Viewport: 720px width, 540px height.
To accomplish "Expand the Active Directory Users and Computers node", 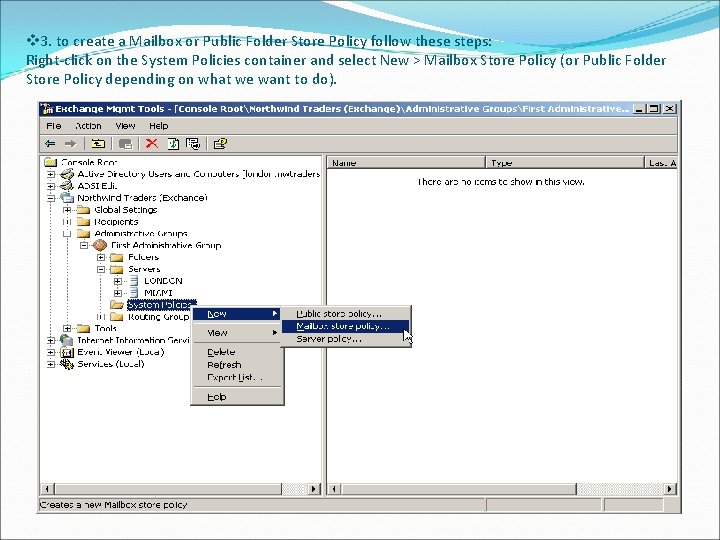I will point(51,174).
